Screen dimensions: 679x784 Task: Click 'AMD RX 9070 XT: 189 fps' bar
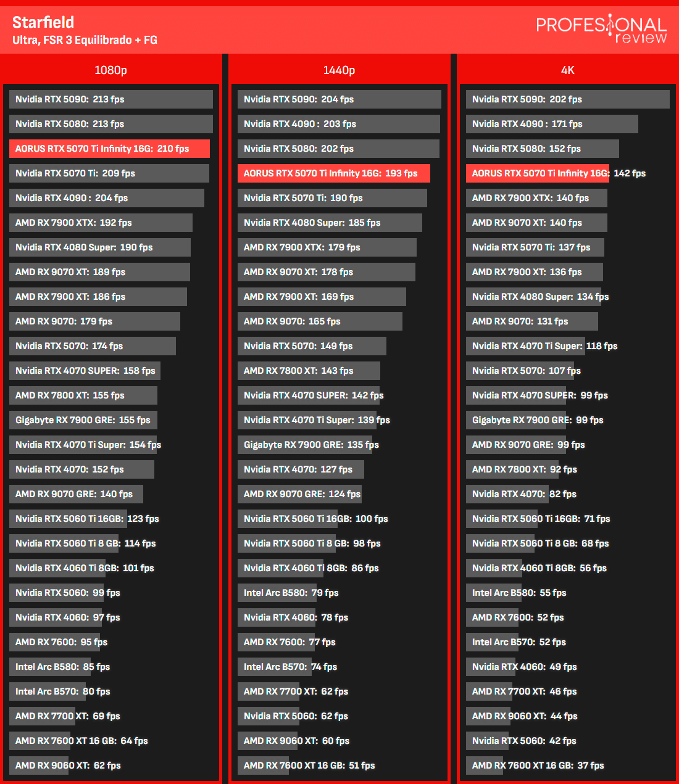[x=99, y=272]
